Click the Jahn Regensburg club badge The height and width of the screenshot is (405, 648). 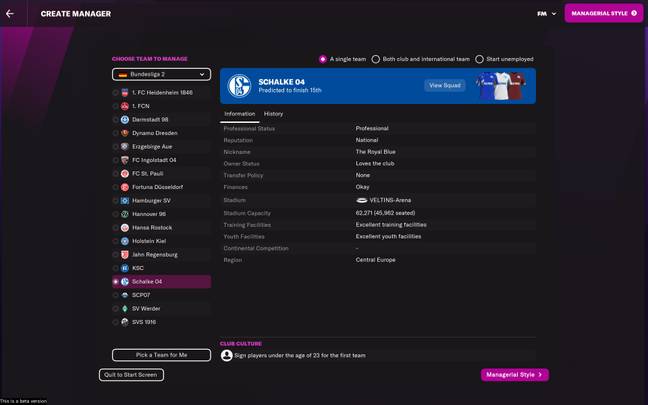[125, 255]
